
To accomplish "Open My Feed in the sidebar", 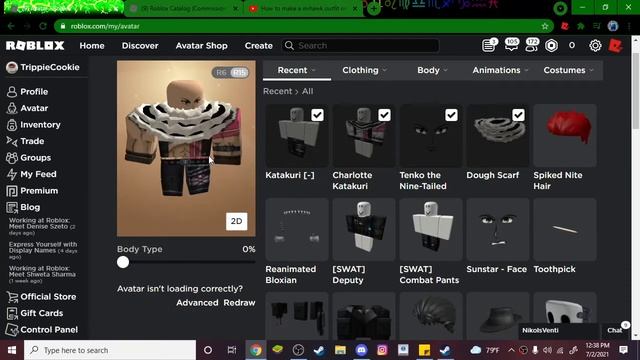I will coord(31,174).
